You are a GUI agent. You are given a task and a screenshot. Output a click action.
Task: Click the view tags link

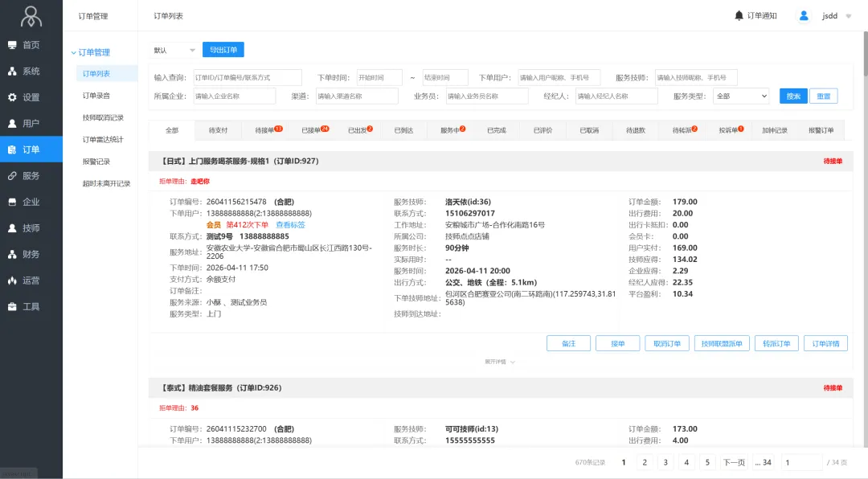click(x=290, y=225)
